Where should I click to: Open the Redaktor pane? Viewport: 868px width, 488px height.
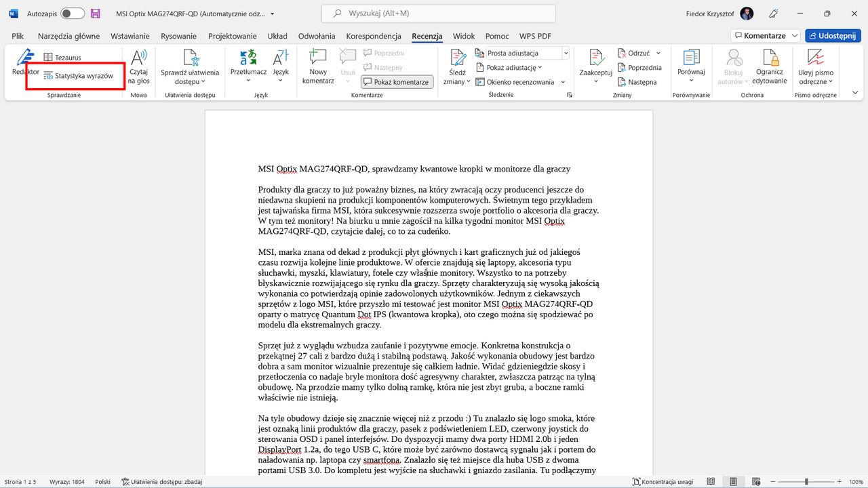pyautogui.click(x=24, y=64)
